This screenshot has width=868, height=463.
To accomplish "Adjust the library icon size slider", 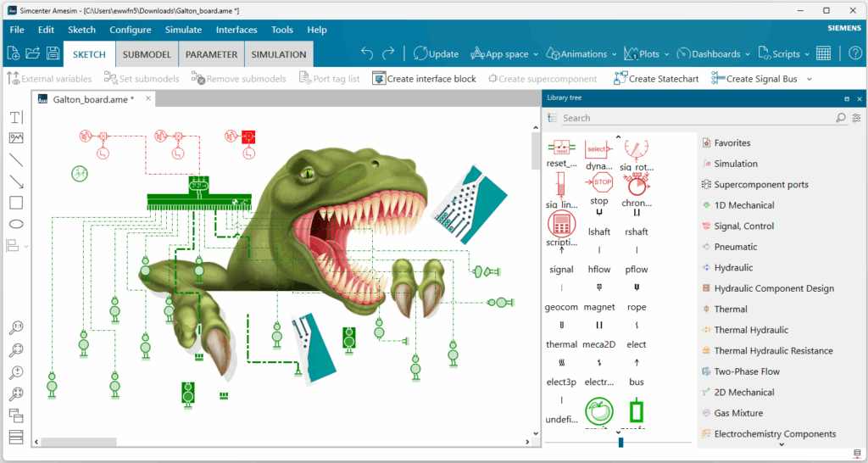I will [620, 442].
